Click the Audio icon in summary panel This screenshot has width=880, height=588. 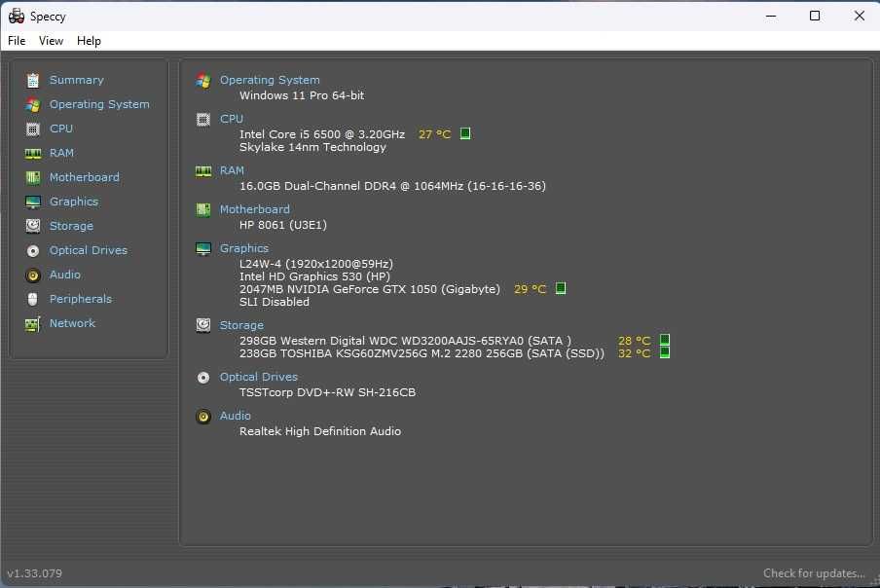point(203,417)
